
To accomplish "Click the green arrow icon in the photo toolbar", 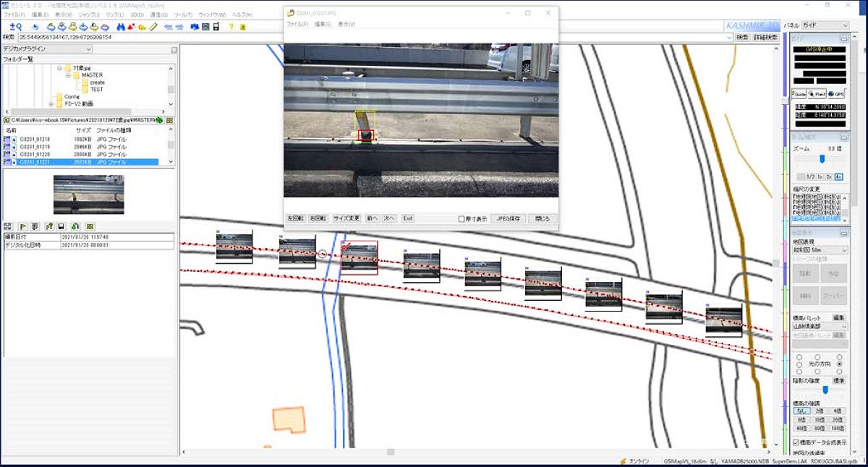I will click(x=75, y=226).
